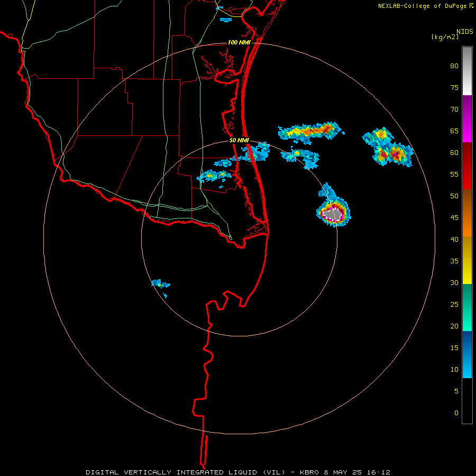Pick the magenta segment of the color bar
Screen dimensions: 476x476
pos(467,118)
